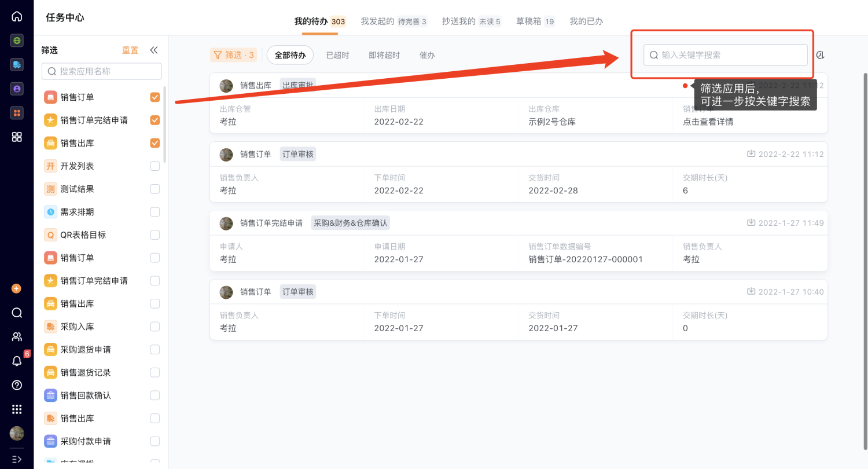Click 示例2号仓库 warehouse value

tap(552, 122)
